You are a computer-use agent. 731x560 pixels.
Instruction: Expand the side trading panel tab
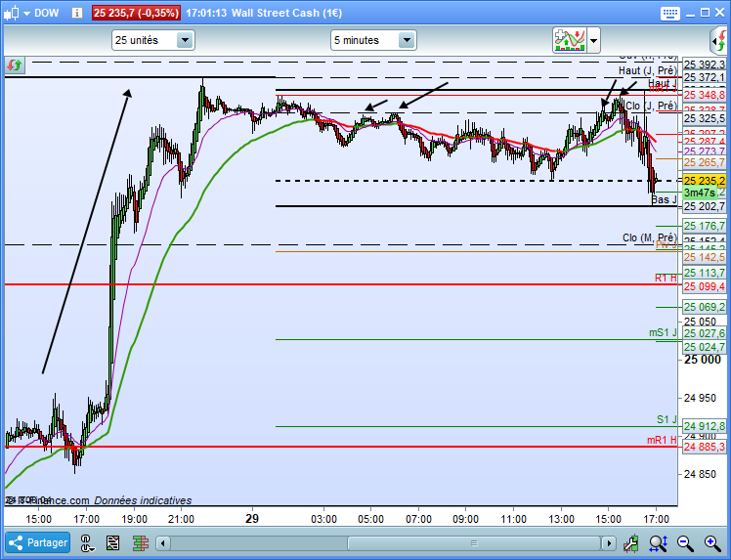720,41
